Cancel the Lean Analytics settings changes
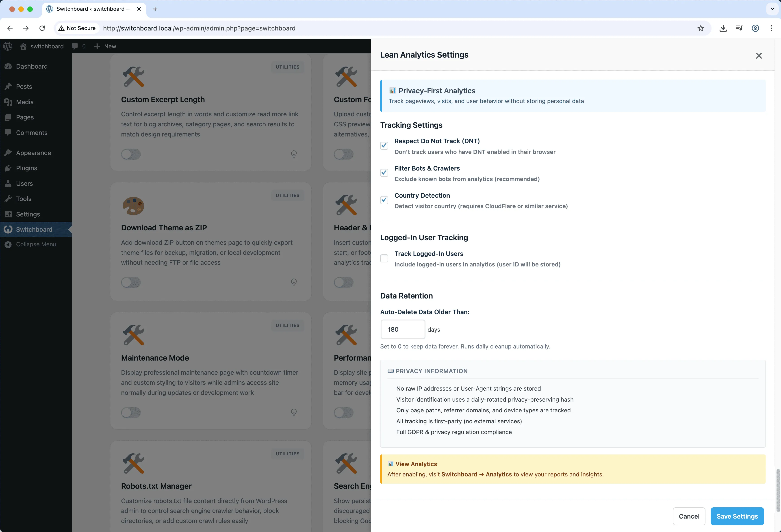The image size is (781, 532). 689,516
